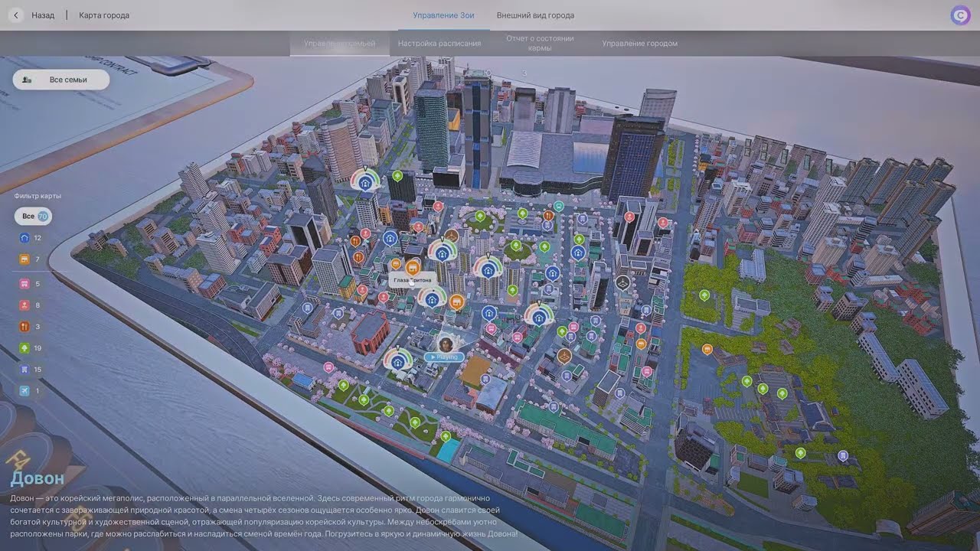Click the Playing badge on the map
The image size is (980, 551).
tap(444, 357)
